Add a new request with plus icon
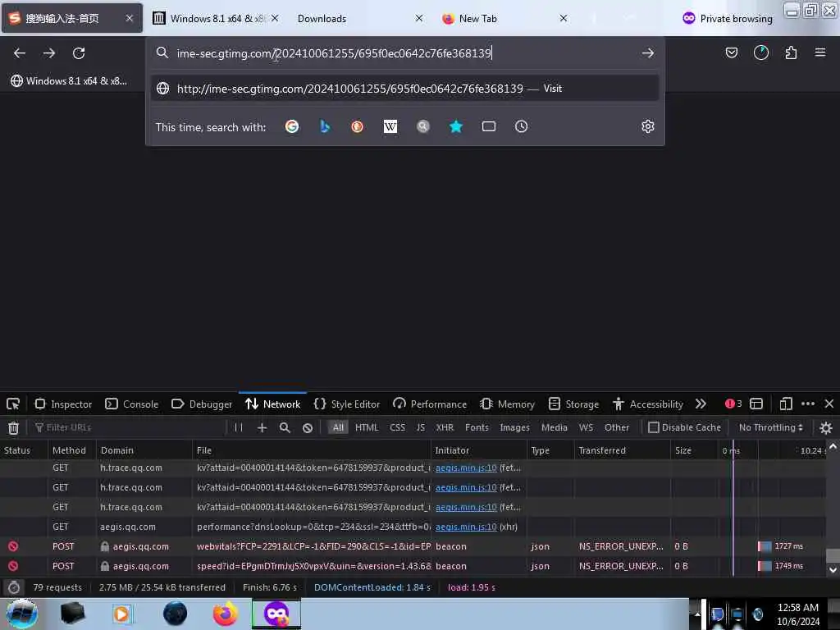This screenshot has width=840, height=630. [x=262, y=427]
